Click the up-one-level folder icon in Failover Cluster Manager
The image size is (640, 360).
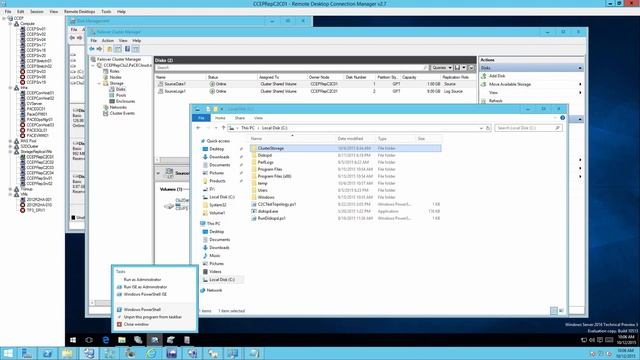(x=109, y=49)
